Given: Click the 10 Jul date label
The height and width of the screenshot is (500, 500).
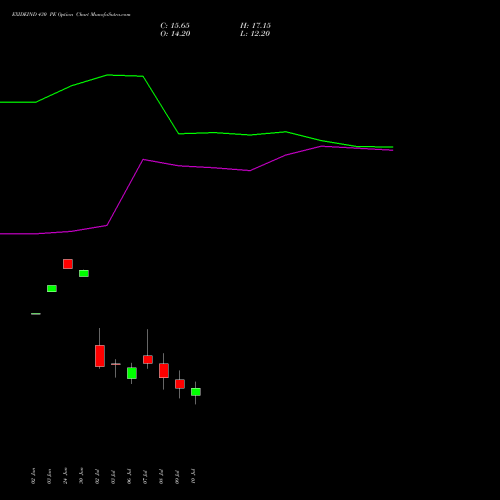Looking at the screenshot, I should point(193,476).
